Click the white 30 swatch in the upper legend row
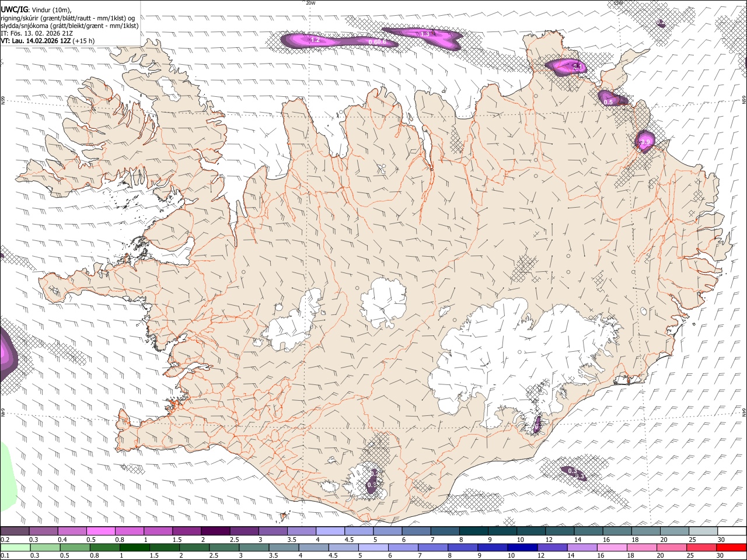Viewport: 747px width, 560px height. tap(732, 531)
